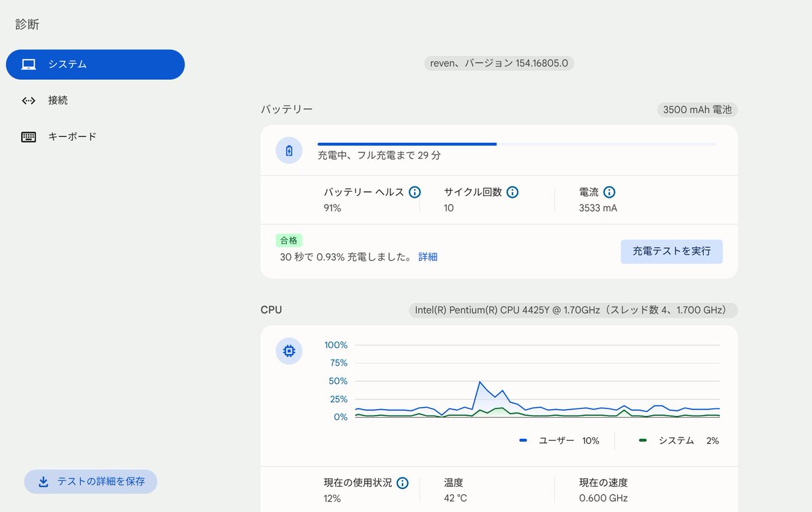
Task: Click the keyboard icon beside キーボード
Action: [x=28, y=137]
